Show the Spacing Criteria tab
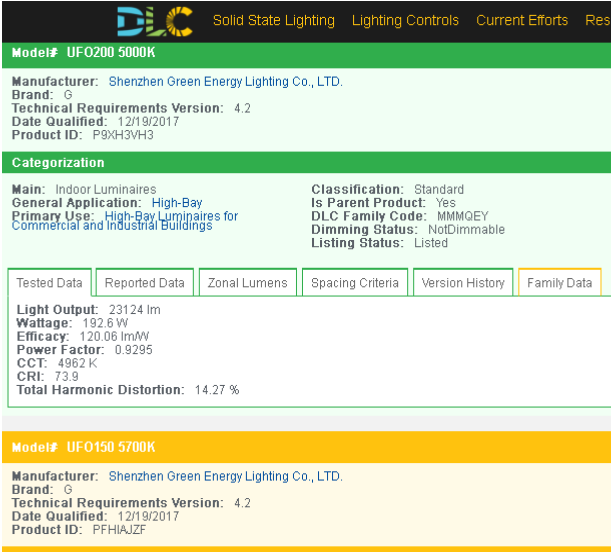Viewport: 613px width, 555px height. tap(355, 283)
